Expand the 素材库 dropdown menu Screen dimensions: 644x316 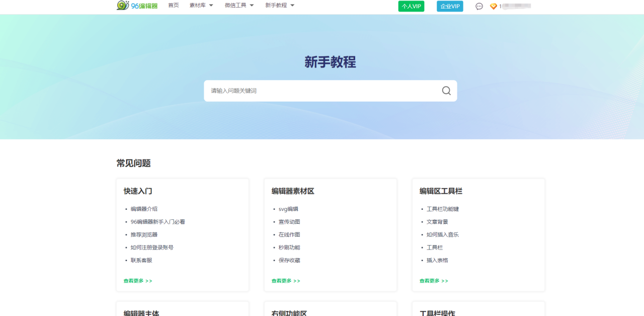point(201,6)
